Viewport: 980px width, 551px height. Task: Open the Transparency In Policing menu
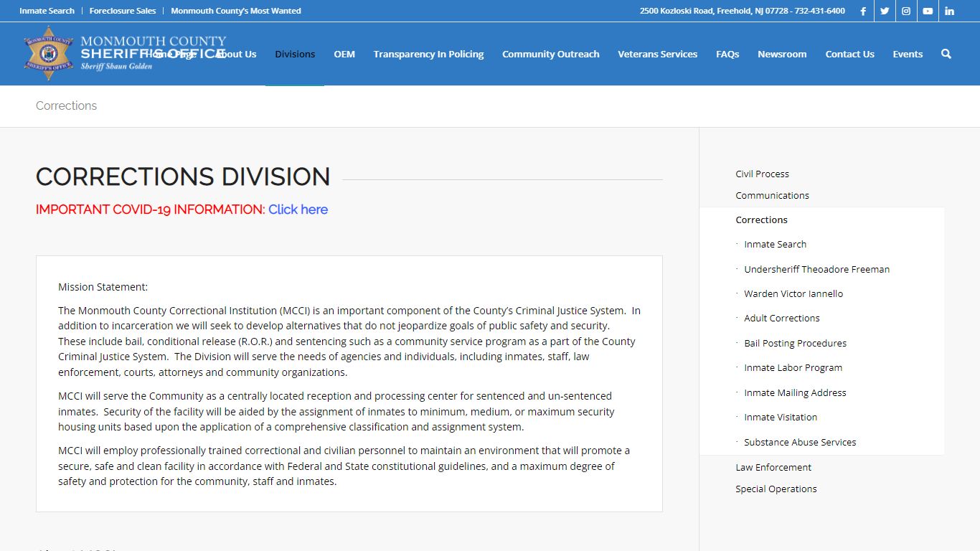pos(428,54)
